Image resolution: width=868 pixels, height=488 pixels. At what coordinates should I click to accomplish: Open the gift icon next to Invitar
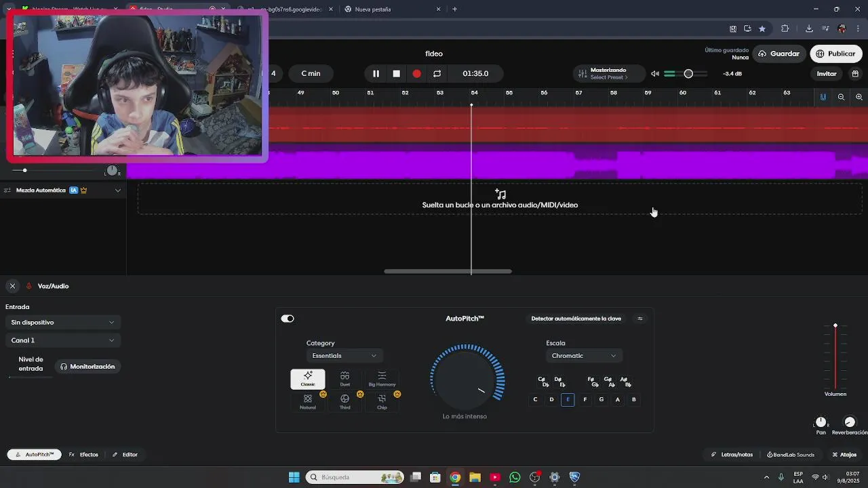(855, 73)
